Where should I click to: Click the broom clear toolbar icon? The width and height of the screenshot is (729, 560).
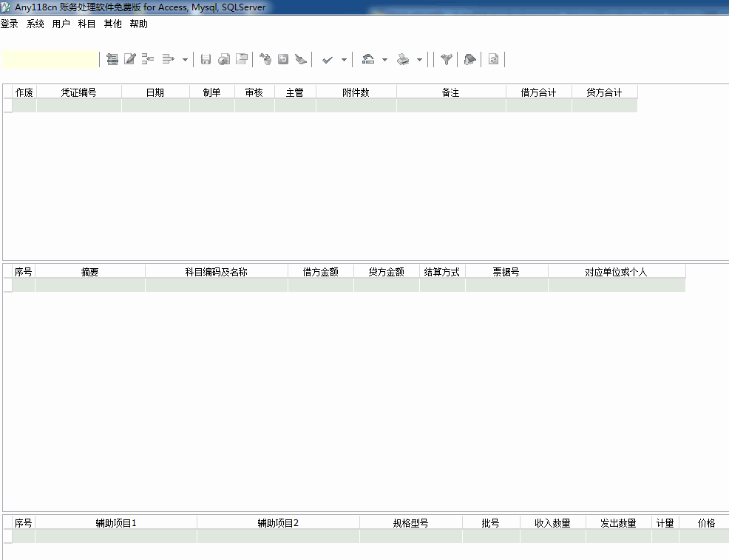(301, 59)
